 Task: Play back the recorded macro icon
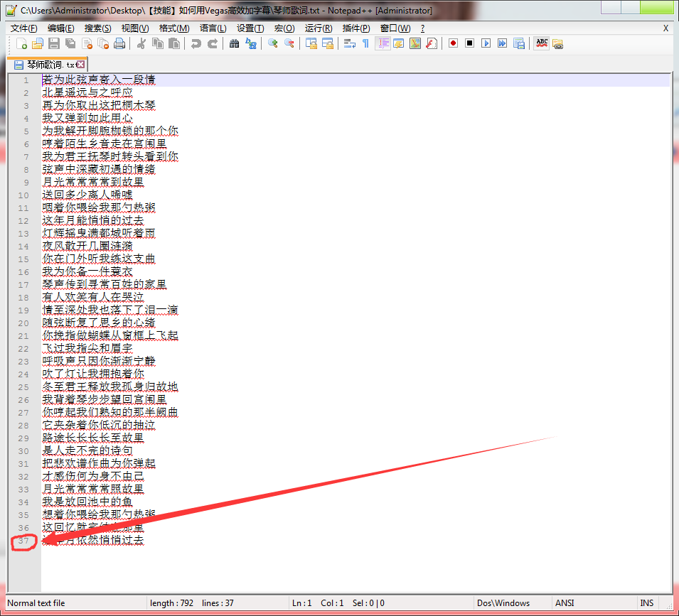[486, 43]
